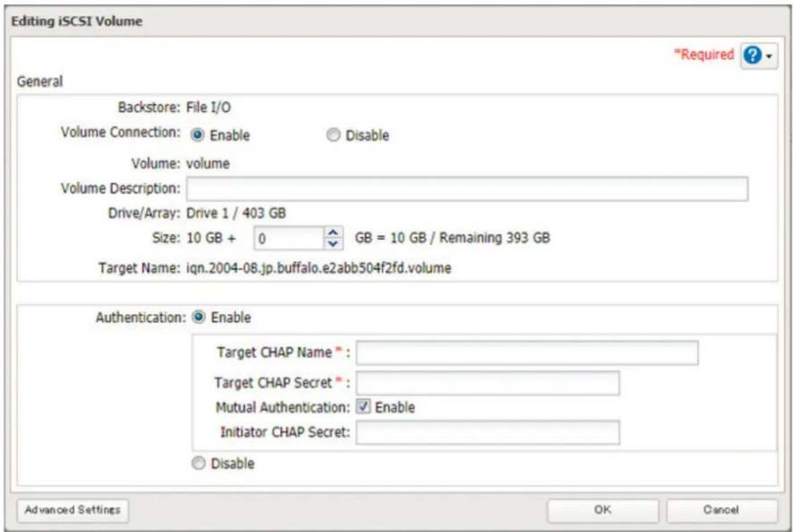Click the Cancel button
793x532 pixels.
[x=721, y=510]
